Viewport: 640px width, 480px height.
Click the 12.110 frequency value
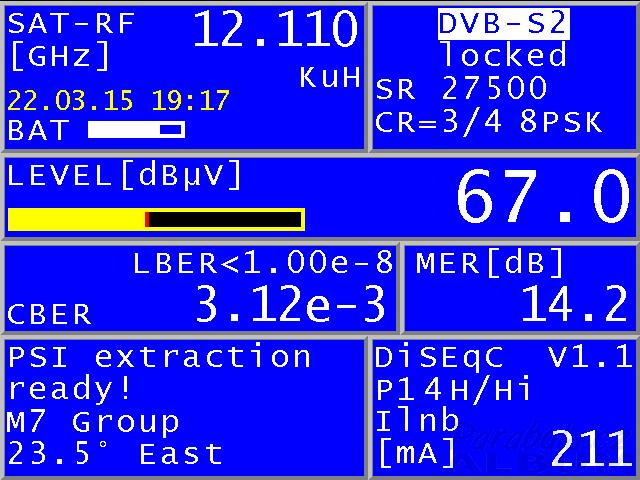tap(276, 29)
